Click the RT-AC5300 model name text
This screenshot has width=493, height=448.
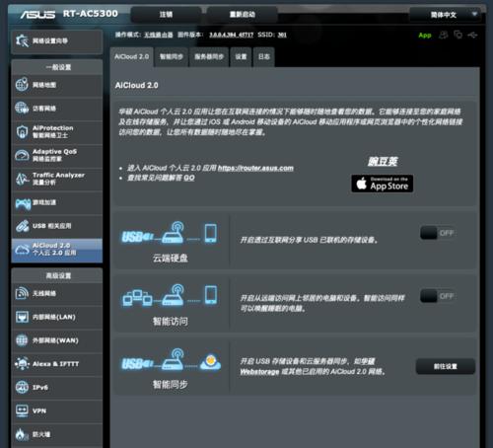91,14
